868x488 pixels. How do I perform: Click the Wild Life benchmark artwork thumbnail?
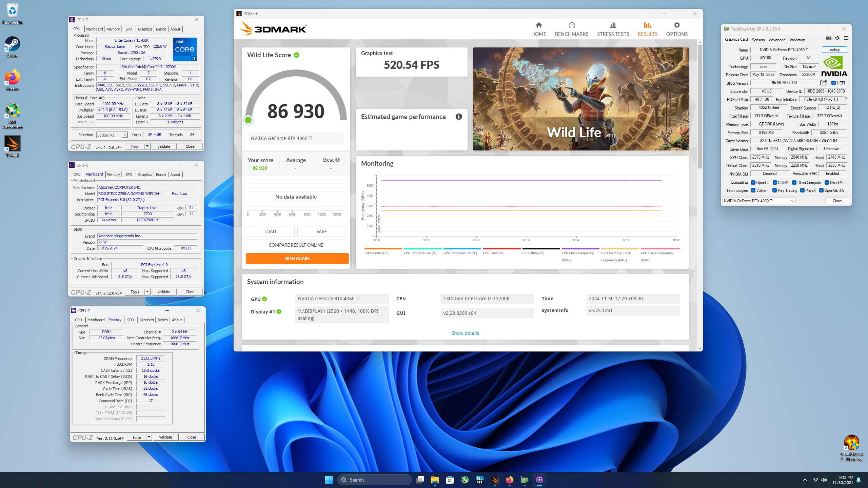(x=581, y=99)
